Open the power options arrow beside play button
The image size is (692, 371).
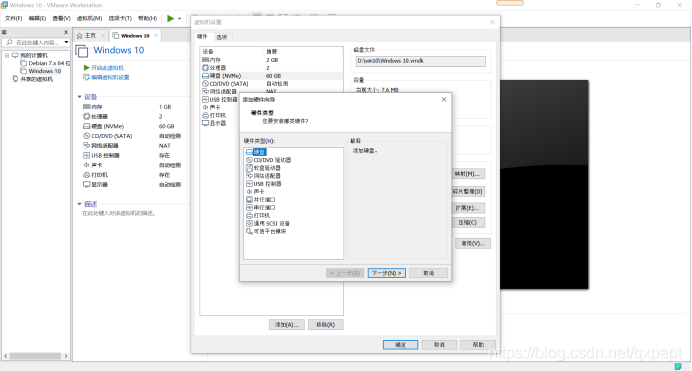tap(179, 19)
